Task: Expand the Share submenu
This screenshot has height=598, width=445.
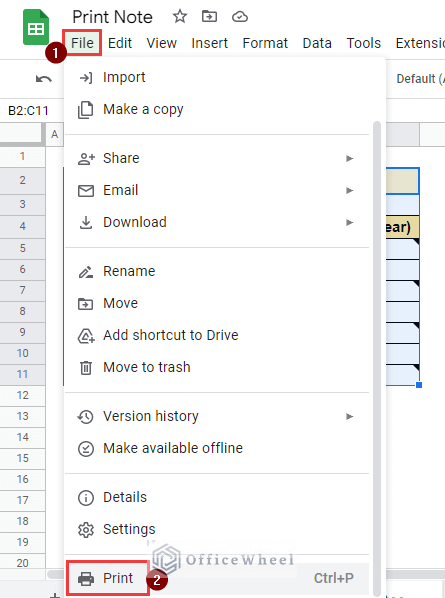Action: [217, 158]
